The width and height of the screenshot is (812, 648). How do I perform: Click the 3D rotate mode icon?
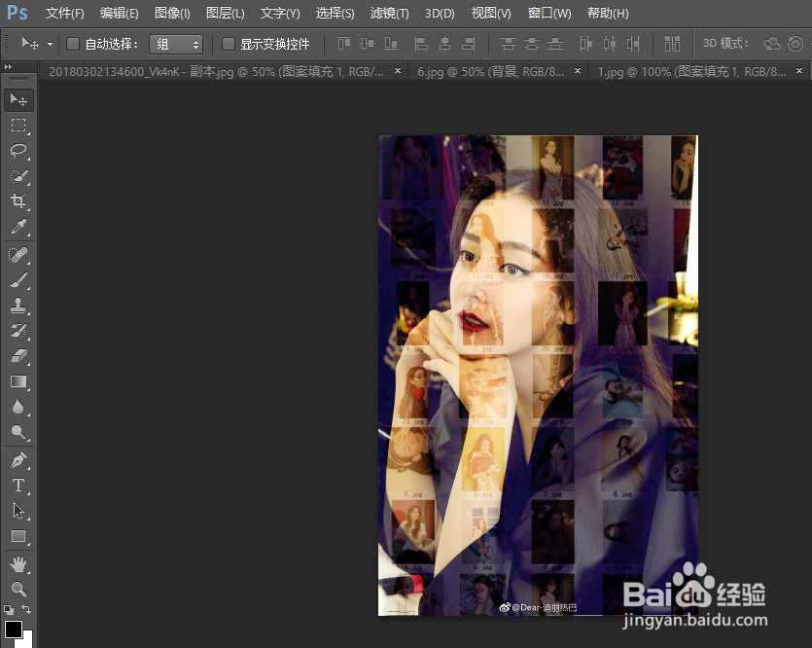[x=771, y=44]
